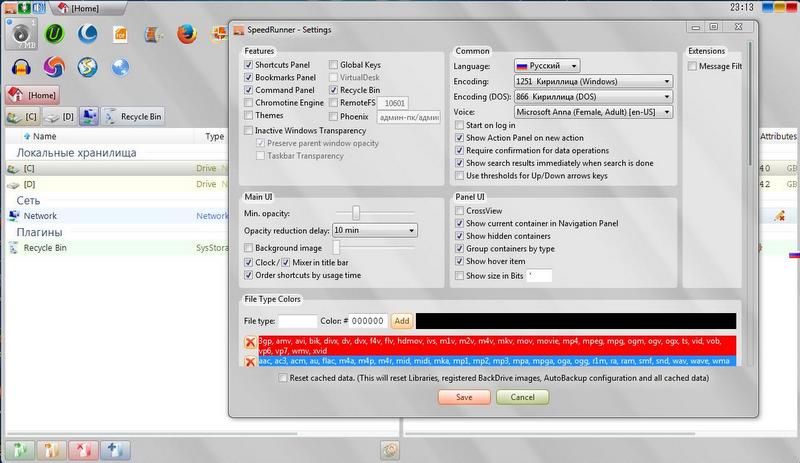
Task: Enable the Chromotine Engine feature
Action: pos(248,103)
